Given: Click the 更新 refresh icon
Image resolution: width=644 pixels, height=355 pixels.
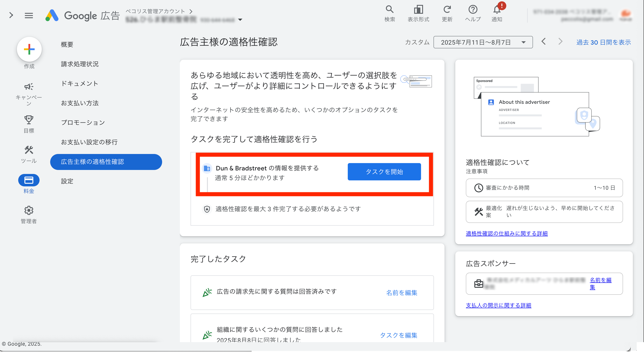Looking at the screenshot, I should (x=447, y=10).
